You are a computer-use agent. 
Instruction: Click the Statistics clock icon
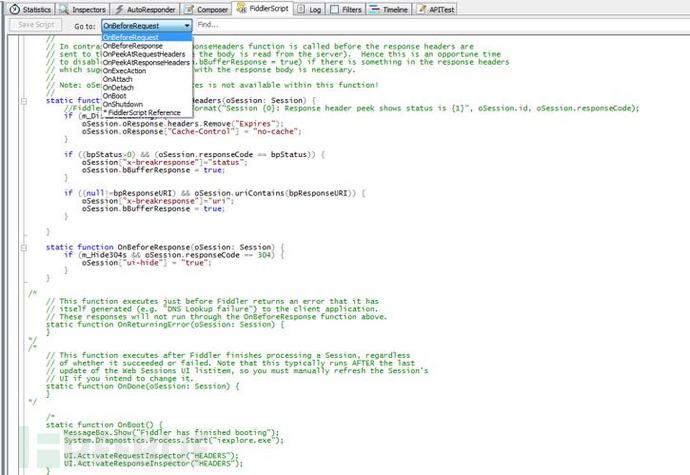tap(15, 9)
